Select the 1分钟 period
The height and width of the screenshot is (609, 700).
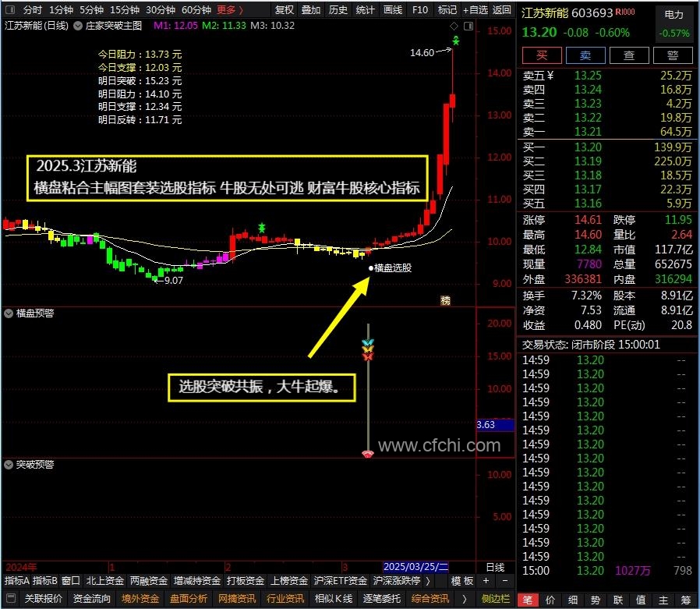pyautogui.click(x=61, y=10)
